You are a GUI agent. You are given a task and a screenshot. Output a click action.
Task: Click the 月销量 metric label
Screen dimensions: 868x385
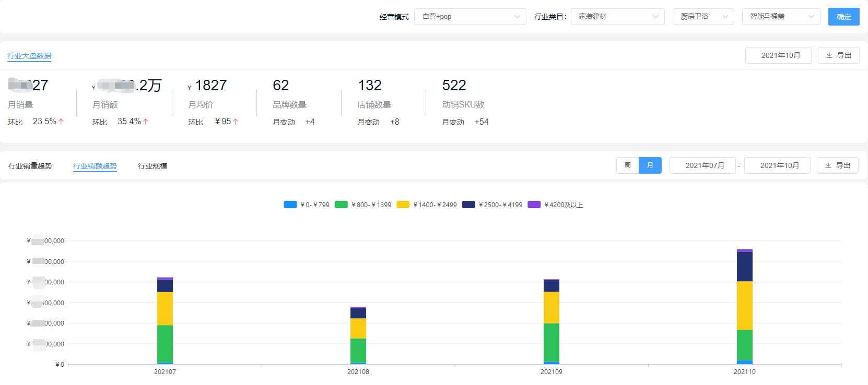pos(20,105)
